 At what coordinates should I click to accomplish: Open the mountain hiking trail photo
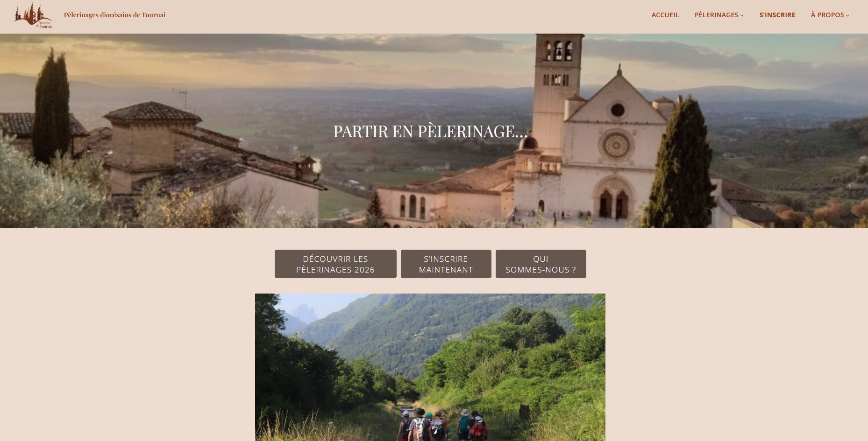(430, 367)
